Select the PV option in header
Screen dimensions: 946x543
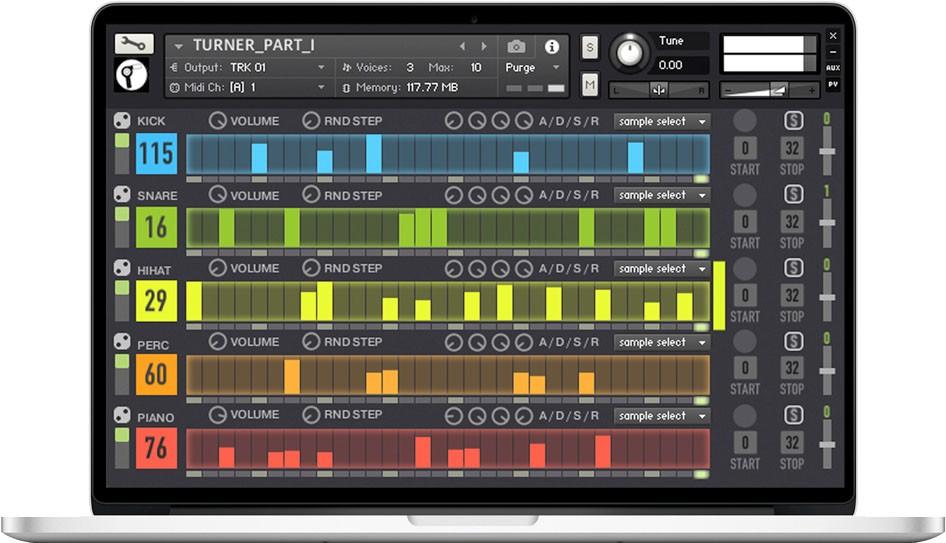(x=833, y=85)
